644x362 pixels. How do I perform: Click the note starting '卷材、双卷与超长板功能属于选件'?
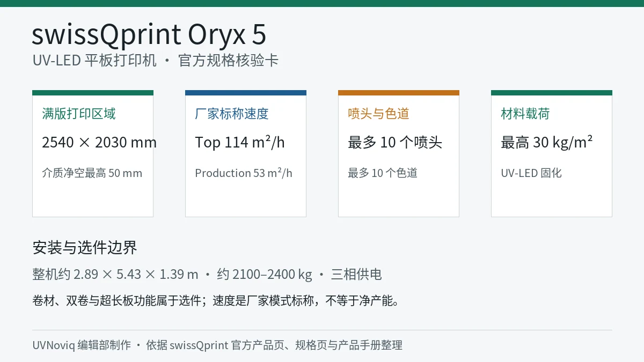217,301
